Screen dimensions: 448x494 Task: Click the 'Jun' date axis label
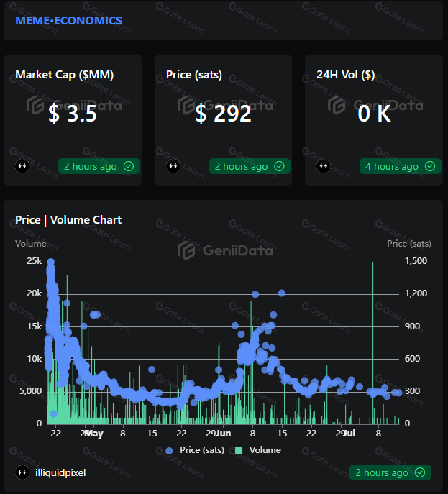pyautogui.click(x=223, y=434)
